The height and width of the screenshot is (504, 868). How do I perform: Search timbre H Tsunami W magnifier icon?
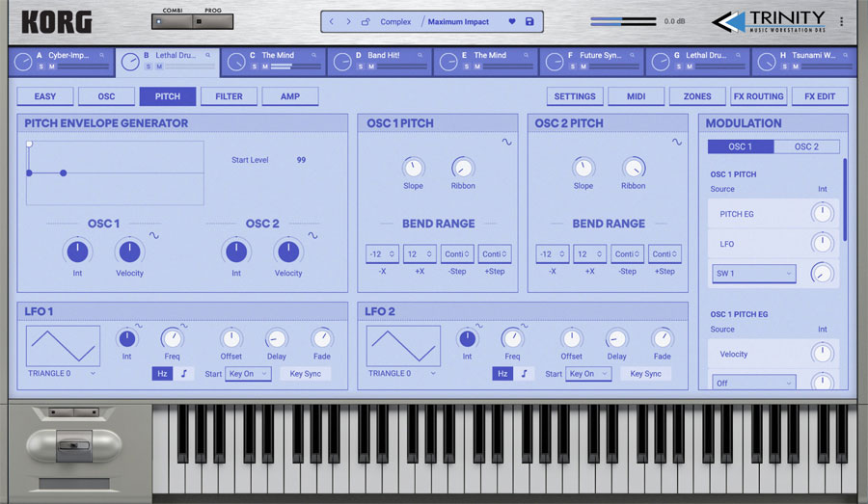(x=845, y=55)
